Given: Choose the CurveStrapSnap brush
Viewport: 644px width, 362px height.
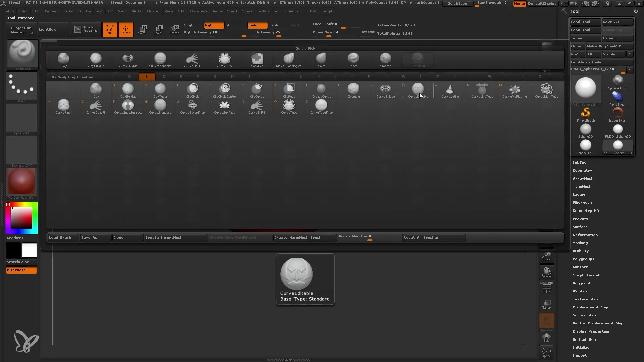Looking at the screenshot, I should [x=193, y=107].
